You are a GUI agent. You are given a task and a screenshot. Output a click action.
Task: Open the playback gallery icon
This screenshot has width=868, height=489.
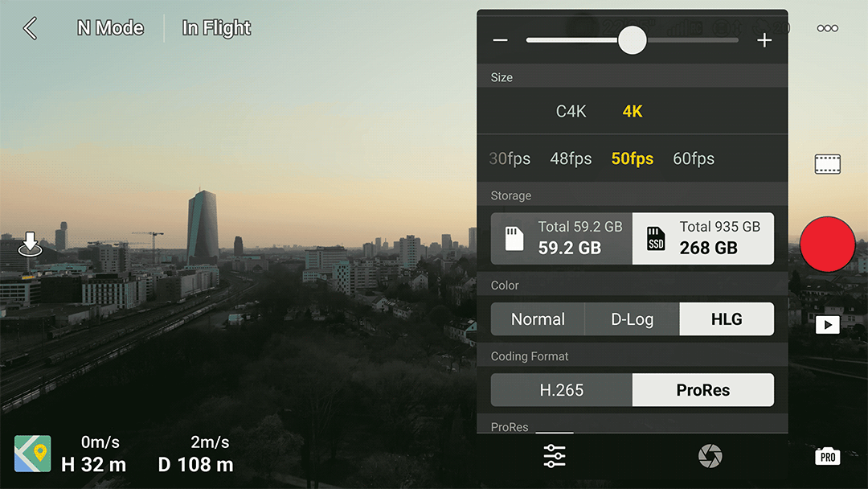pos(827,325)
